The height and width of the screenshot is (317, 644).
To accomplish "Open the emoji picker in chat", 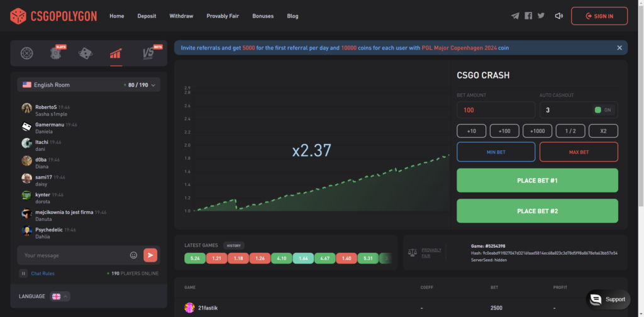I will click(x=133, y=255).
